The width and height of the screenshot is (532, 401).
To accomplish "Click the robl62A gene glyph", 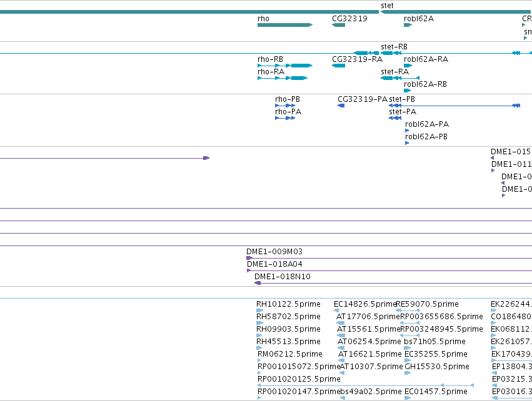I will point(408,25).
